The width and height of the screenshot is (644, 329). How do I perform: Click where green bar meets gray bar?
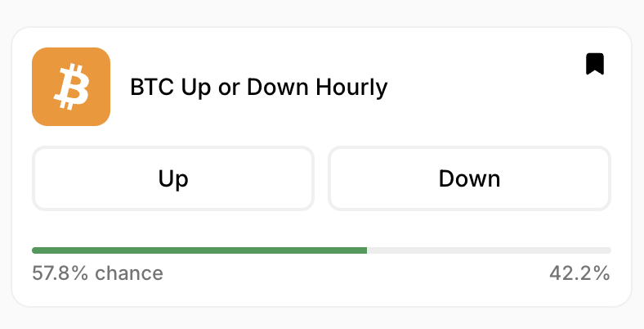(367, 250)
